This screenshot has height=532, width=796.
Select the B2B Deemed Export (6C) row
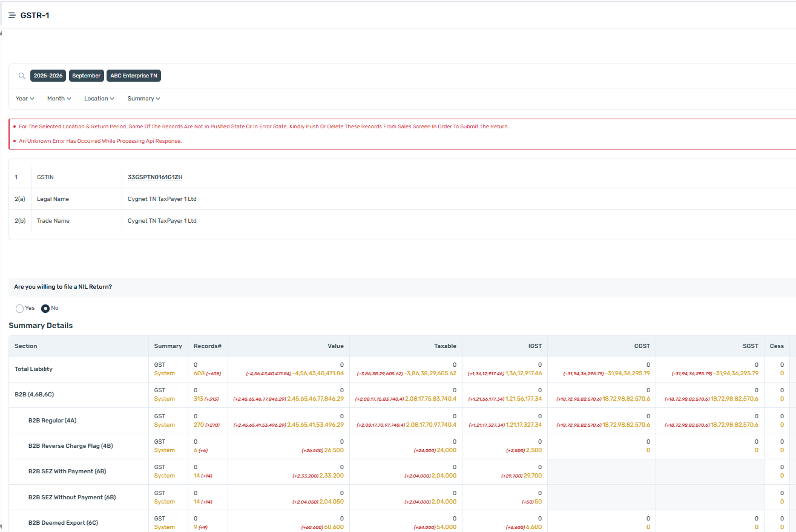pyautogui.click(x=63, y=523)
